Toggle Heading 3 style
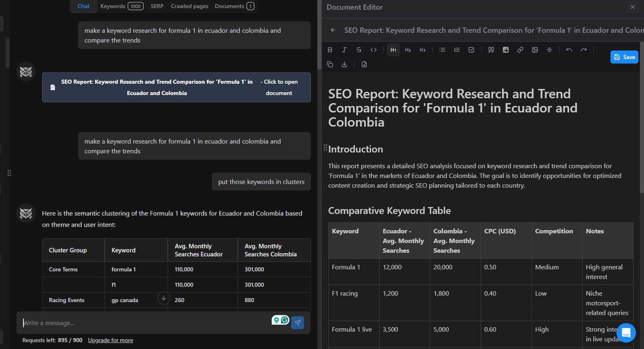644x349 pixels. (x=422, y=50)
